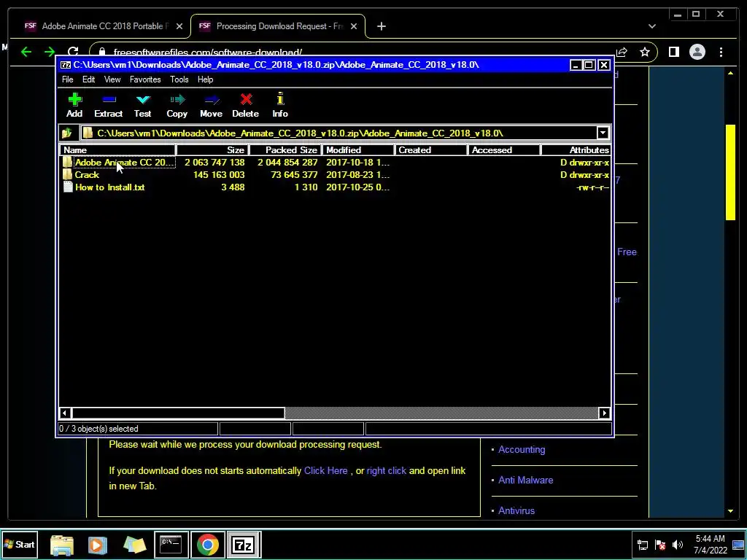Click the share page icon in Chrome
747x560 pixels.
point(622,52)
